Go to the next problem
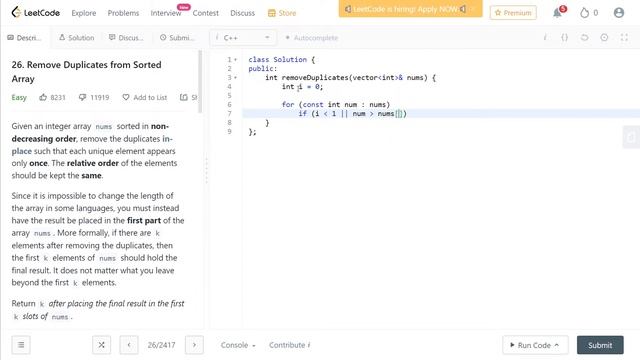Viewport: 640px width, 360px height. coord(194,345)
